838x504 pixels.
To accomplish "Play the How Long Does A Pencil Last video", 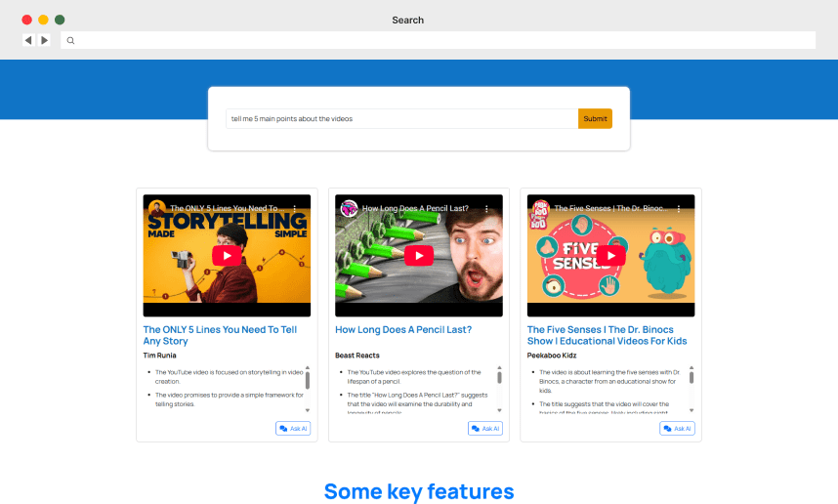I will tap(418, 255).
